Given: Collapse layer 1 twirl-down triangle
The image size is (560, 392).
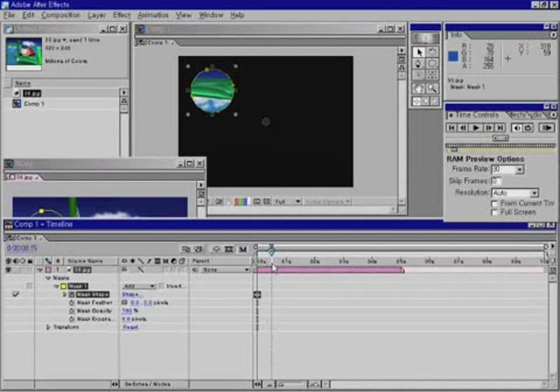Looking at the screenshot, I should tap(40, 270).
